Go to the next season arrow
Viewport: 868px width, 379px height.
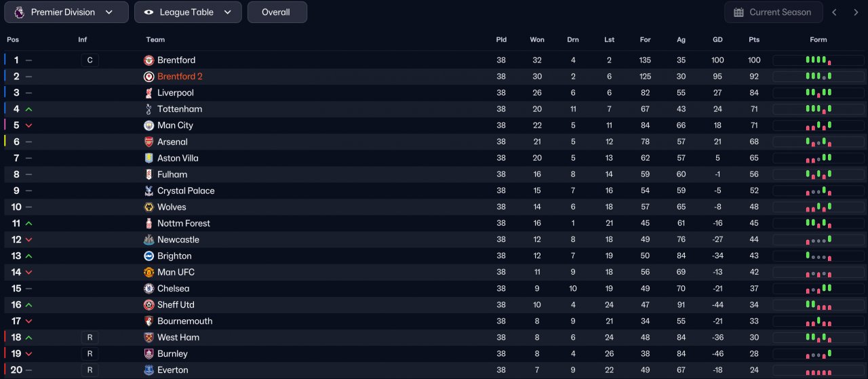pyautogui.click(x=856, y=12)
